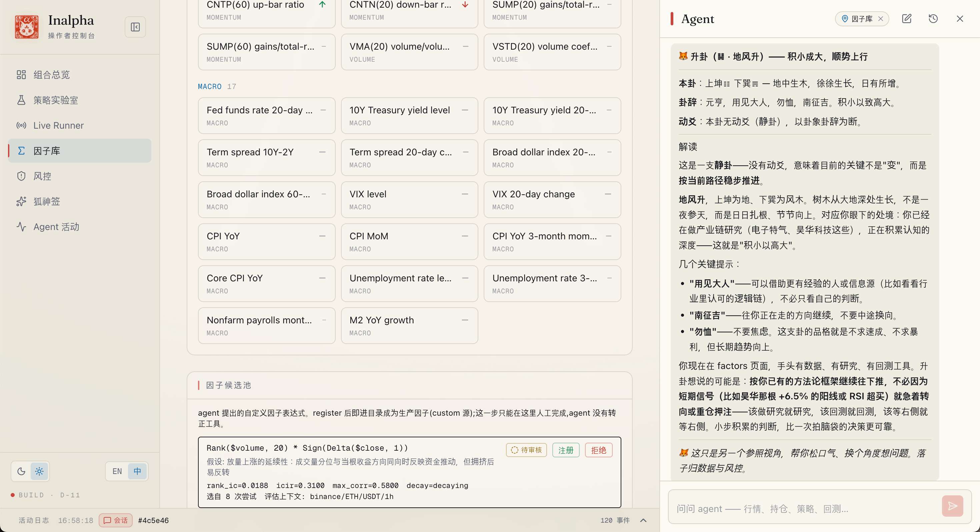The height and width of the screenshot is (532, 980).
Task: Switch language to 中
Action: (x=137, y=471)
